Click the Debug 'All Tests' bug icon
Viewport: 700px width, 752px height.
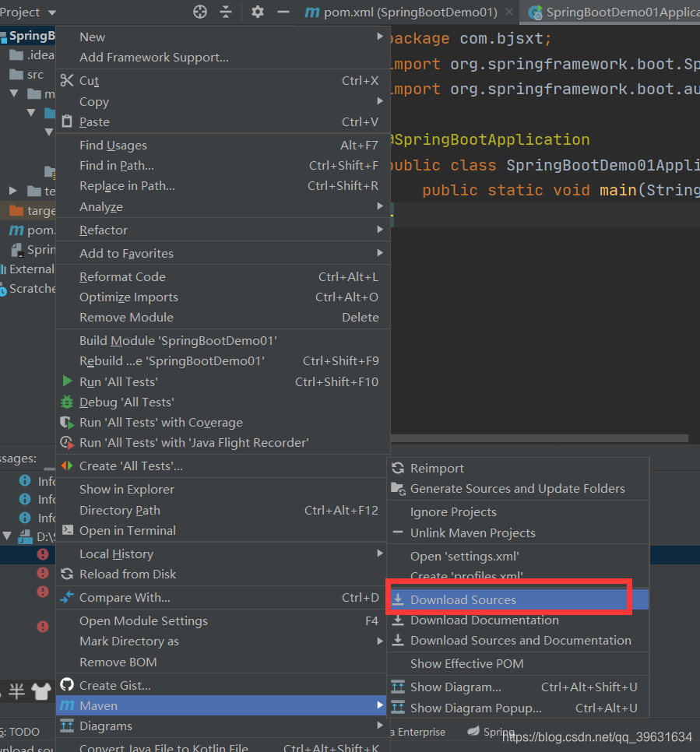(67, 402)
